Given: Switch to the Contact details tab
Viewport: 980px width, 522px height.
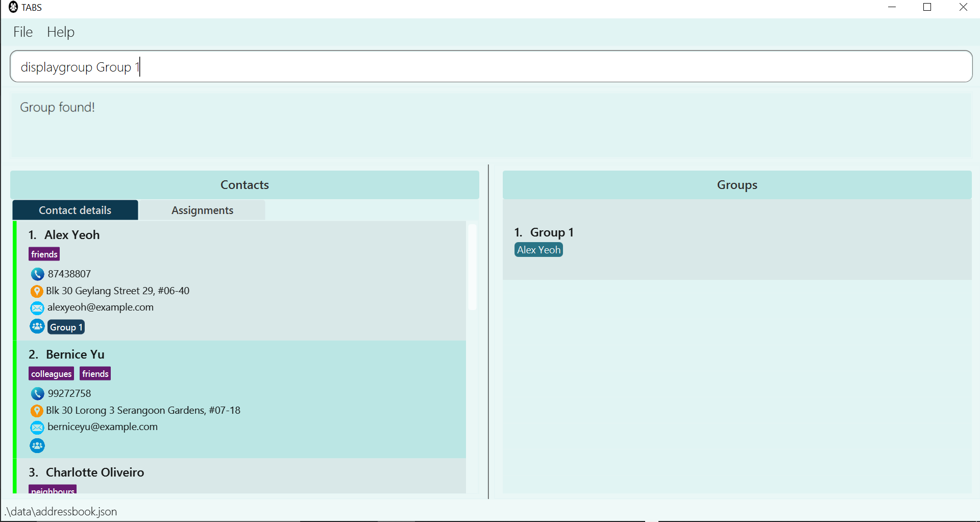Looking at the screenshot, I should pos(75,210).
